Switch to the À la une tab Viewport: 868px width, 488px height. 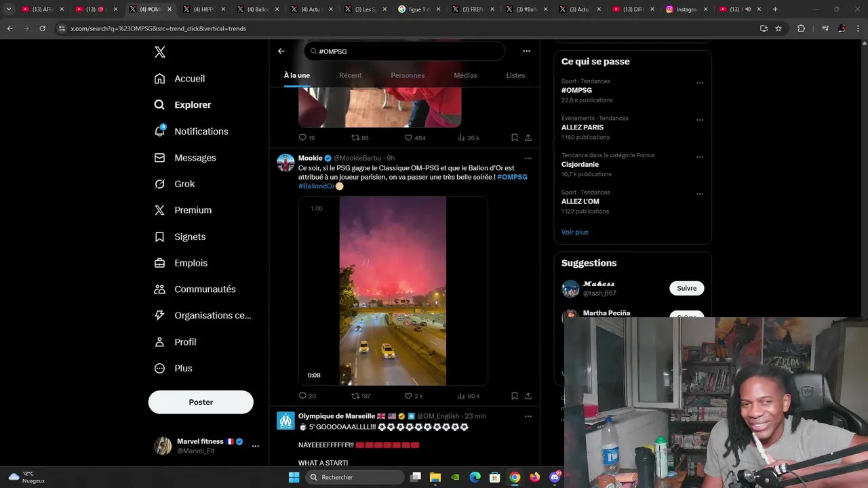click(297, 75)
